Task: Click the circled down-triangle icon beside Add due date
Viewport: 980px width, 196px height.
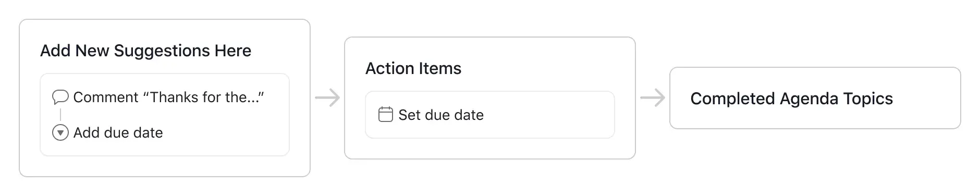Action: click(60, 133)
